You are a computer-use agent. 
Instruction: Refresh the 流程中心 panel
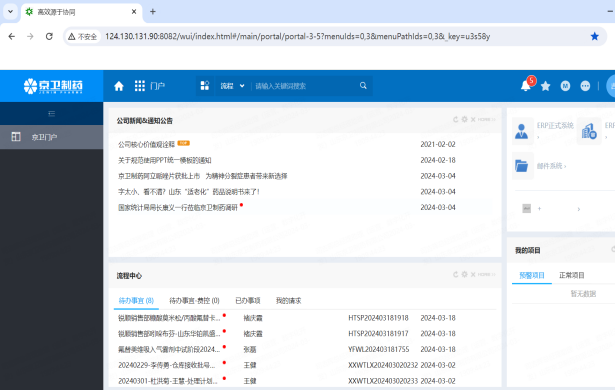[x=455, y=274]
